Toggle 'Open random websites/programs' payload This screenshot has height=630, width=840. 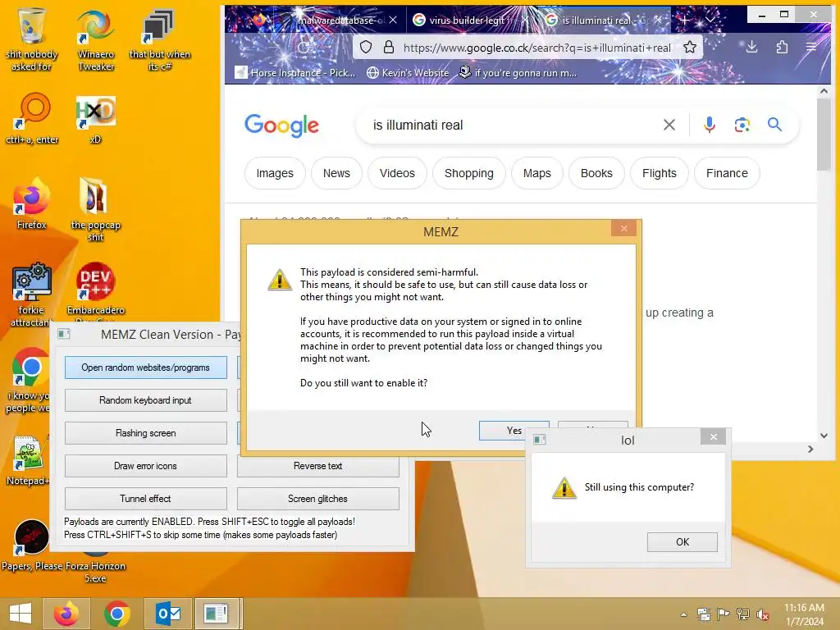[x=146, y=367]
